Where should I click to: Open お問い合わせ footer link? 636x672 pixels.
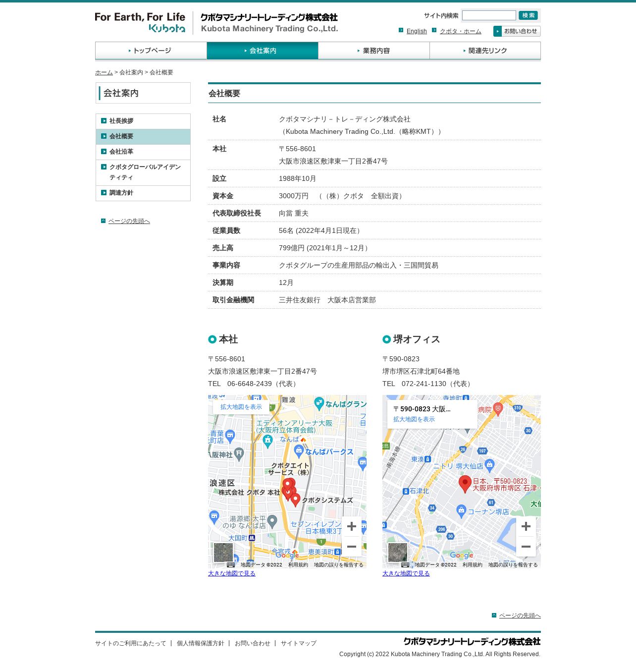[x=253, y=643]
